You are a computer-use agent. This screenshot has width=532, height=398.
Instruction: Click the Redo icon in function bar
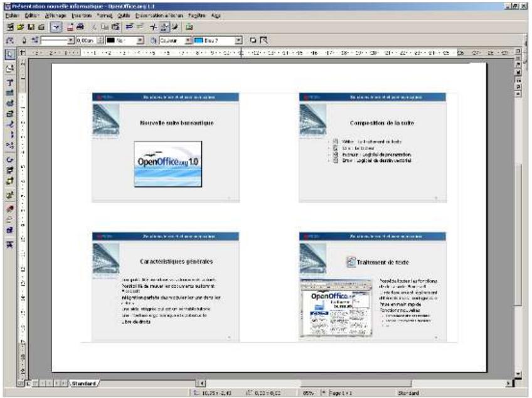pyautogui.click(x=140, y=27)
